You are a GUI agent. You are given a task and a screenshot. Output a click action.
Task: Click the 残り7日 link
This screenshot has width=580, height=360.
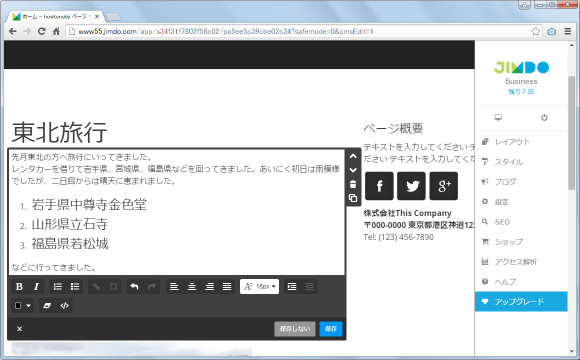pos(521,92)
